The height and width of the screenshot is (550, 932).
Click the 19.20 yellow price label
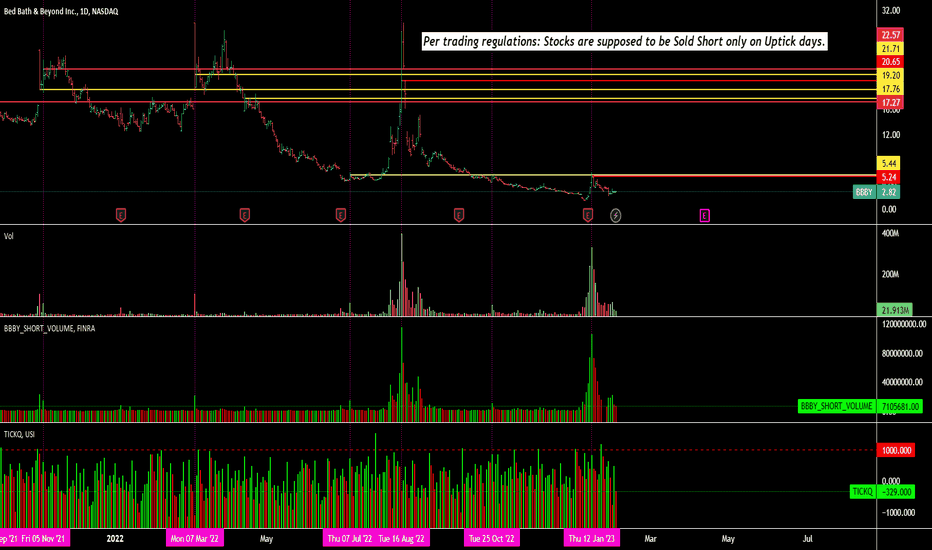coord(890,76)
